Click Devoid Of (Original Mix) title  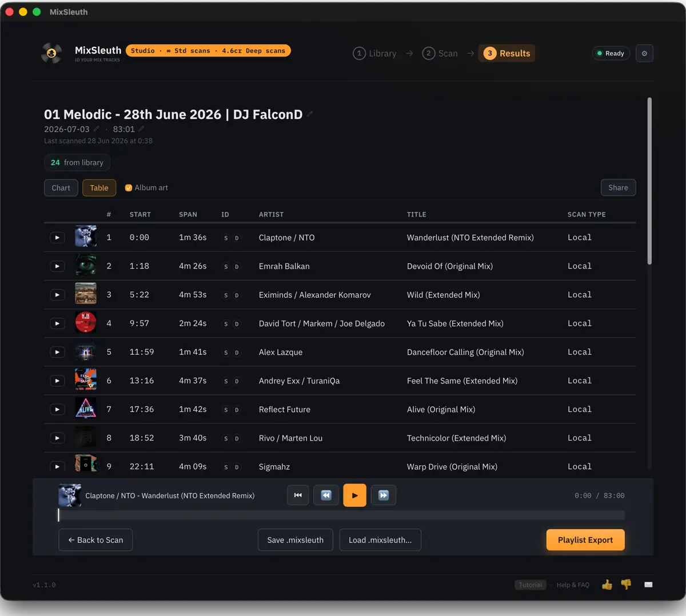tap(450, 266)
